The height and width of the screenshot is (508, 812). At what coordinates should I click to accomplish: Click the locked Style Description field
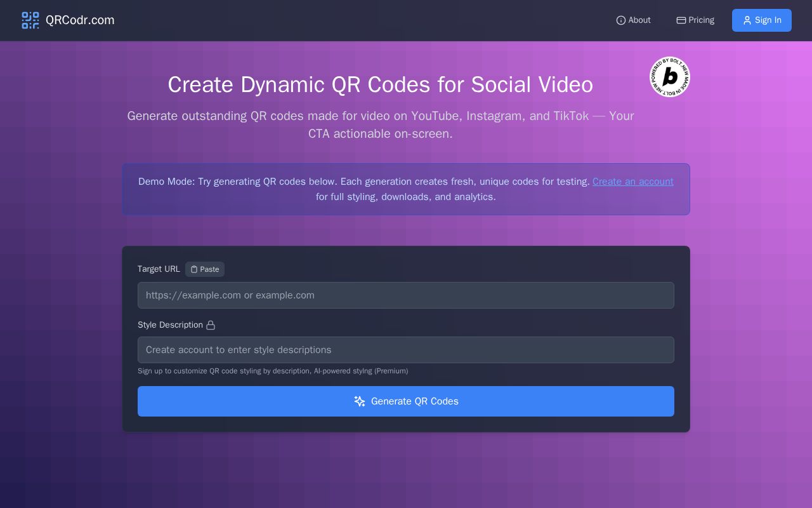click(x=406, y=350)
